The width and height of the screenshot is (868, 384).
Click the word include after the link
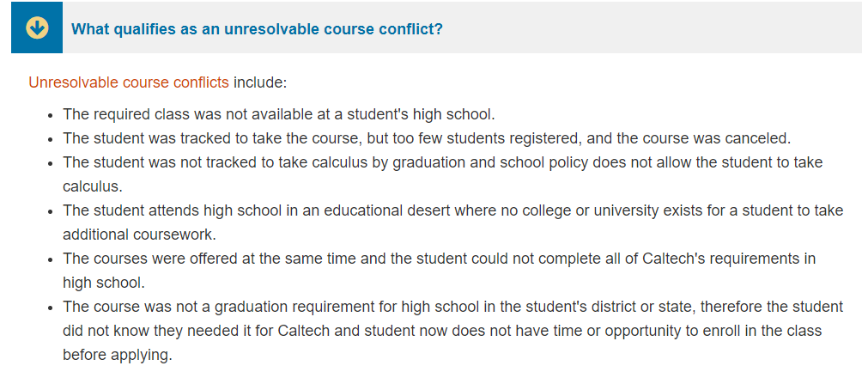[x=260, y=82]
